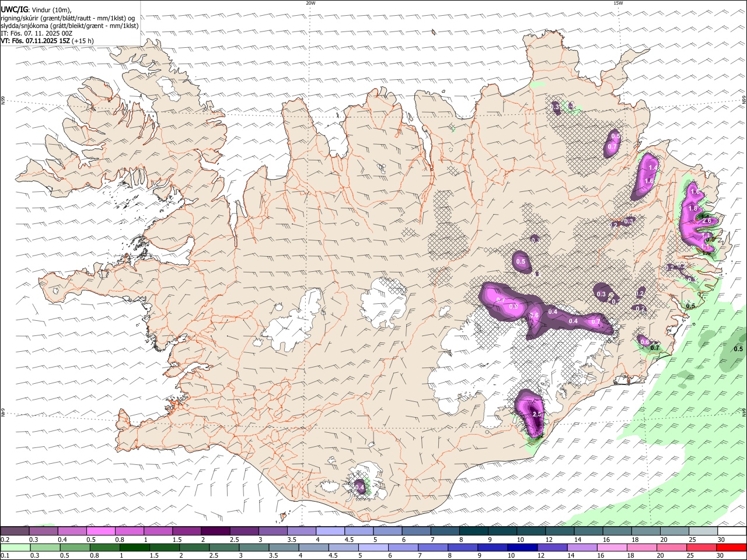Click the "2.4" precipitation value in the south
The image size is (747, 560).
[x=537, y=414]
